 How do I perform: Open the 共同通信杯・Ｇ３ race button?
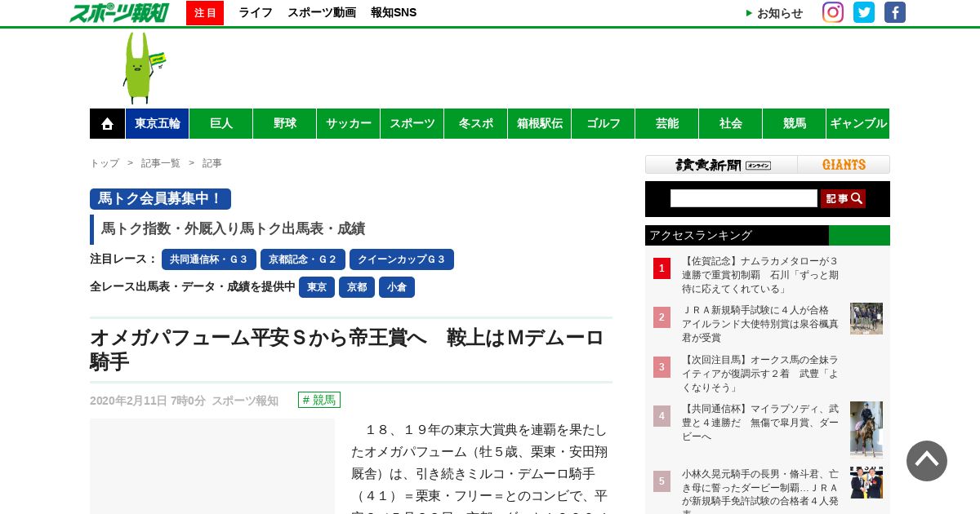pos(209,259)
